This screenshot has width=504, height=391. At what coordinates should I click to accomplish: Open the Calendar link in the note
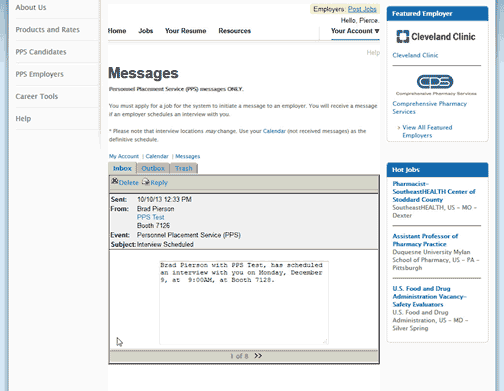[x=274, y=131]
